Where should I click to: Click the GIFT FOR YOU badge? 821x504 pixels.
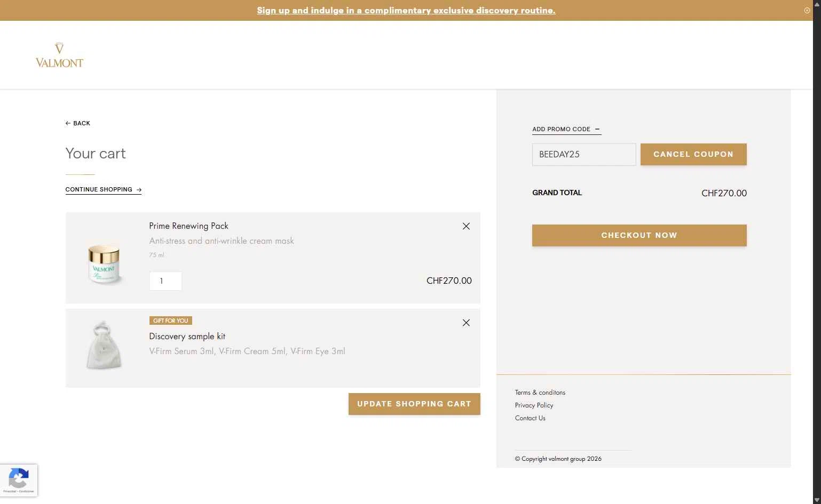[171, 321]
